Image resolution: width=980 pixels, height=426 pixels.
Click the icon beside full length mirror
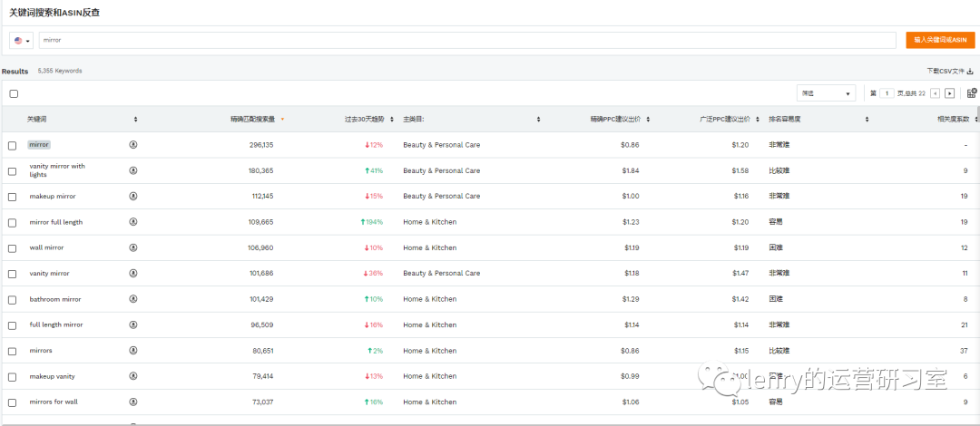coord(133,324)
